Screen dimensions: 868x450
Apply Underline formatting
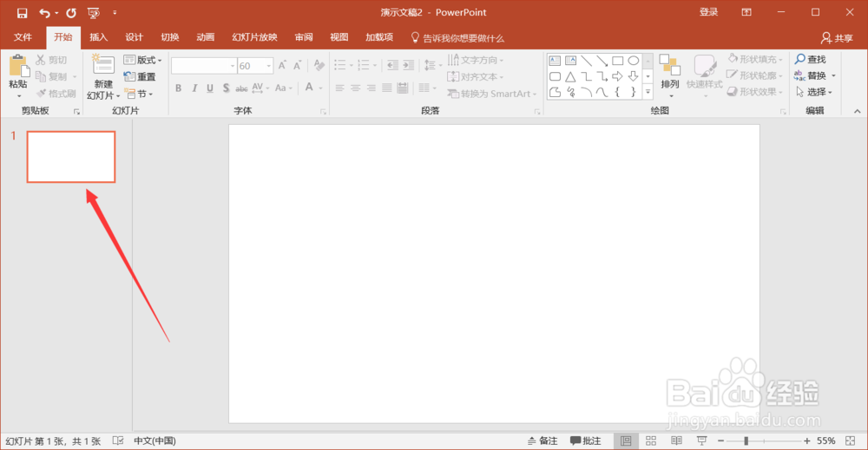tap(210, 88)
